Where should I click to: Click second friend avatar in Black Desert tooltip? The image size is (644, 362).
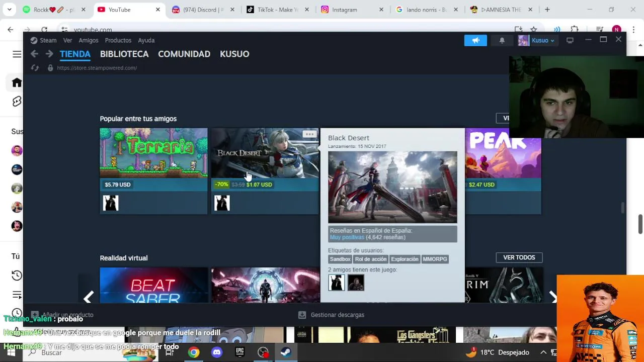356,283
